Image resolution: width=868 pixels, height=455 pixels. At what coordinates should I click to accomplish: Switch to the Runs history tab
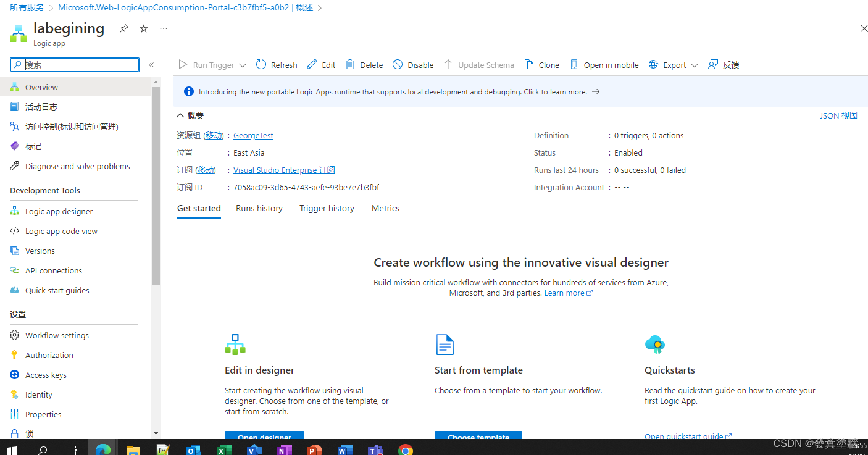coord(259,209)
